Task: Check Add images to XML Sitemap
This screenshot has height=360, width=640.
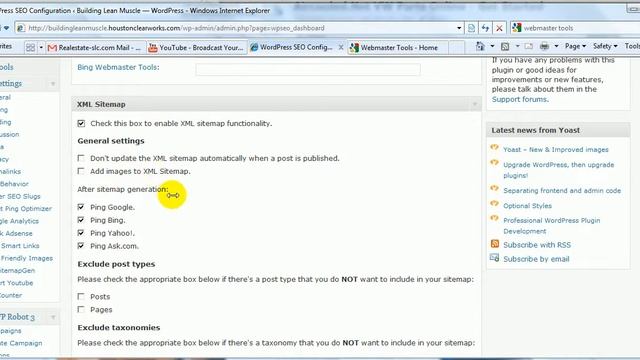Action: (81, 171)
